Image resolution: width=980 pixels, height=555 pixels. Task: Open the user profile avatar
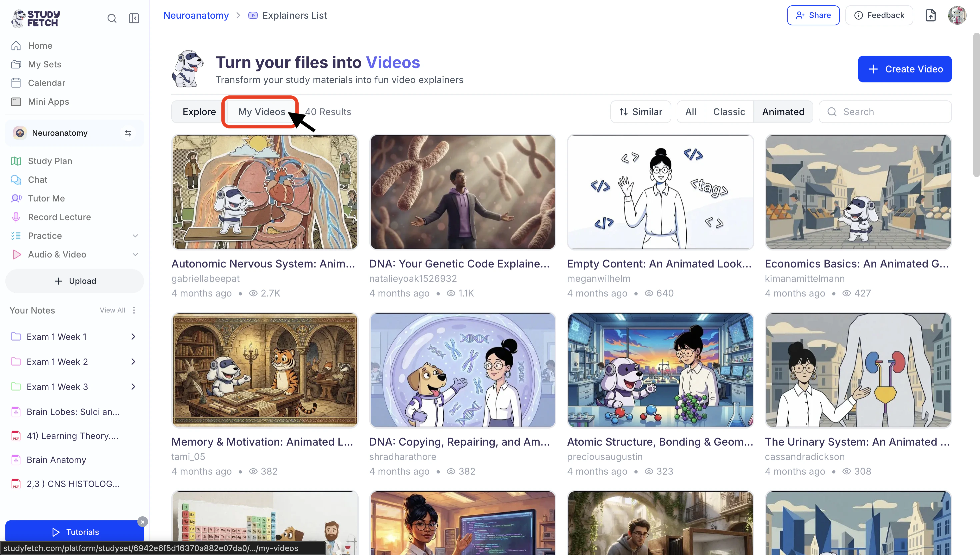tap(957, 15)
